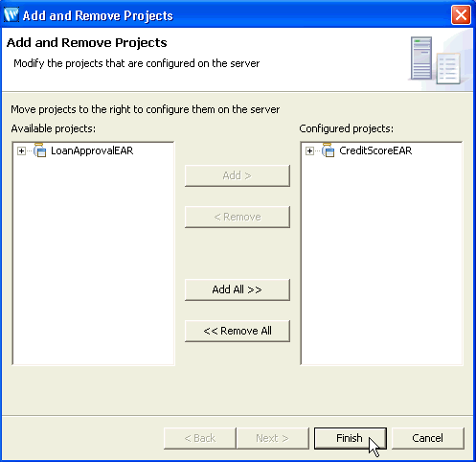Click the server wizard banner image
Viewport: 476px width, 462px height.
(x=440, y=59)
